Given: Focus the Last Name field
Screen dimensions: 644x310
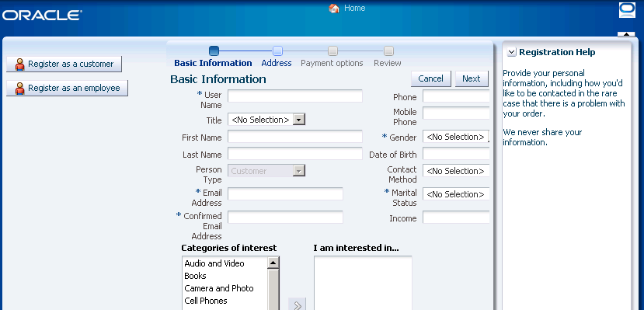Looking at the screenshot, I should click(295, 154).
